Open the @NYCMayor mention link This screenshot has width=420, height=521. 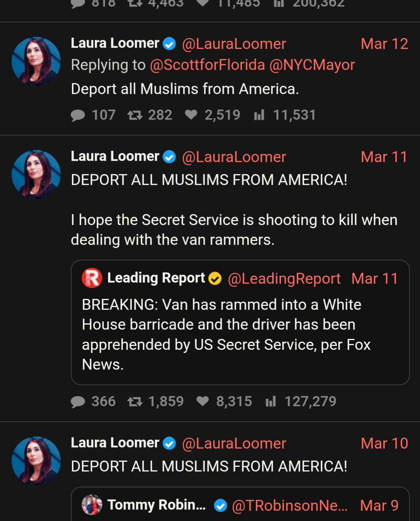coord(312,65)
